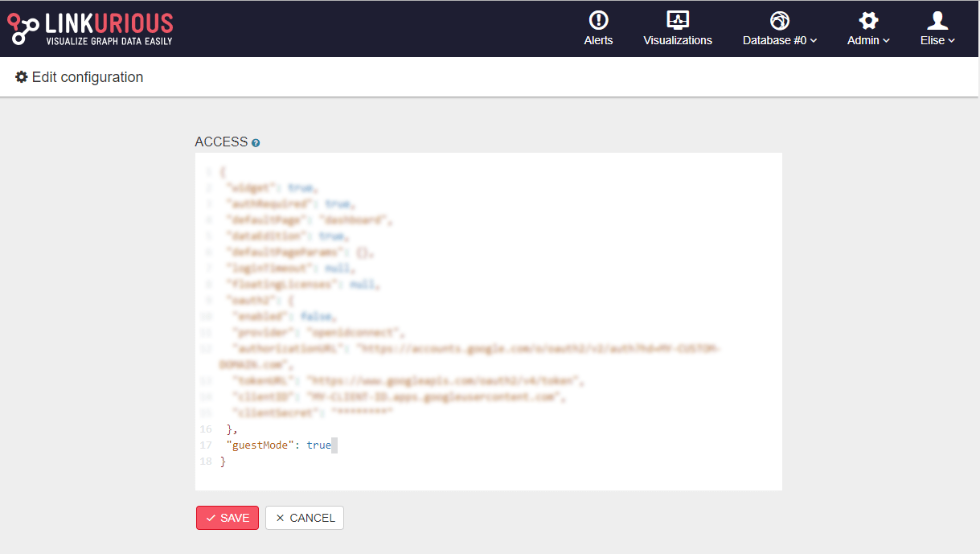Image resolution: width=980 pixels, height=554 pixels.
Task: Click the Visualizations monitor icon
Action: (678, 20)
